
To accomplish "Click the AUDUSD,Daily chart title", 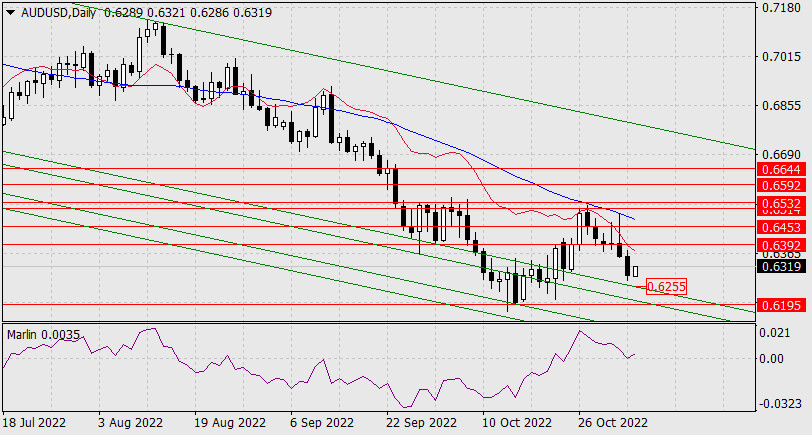I will [57, 9].
